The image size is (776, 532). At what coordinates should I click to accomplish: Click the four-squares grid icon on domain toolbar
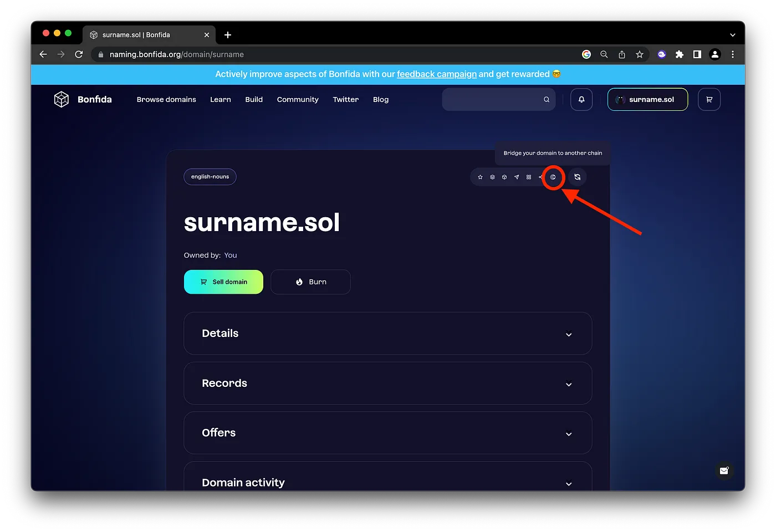click(x=529, y=177)
